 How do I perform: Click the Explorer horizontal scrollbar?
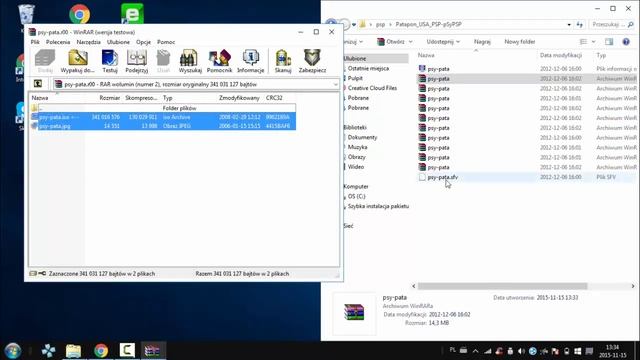(x=502, y=286)
